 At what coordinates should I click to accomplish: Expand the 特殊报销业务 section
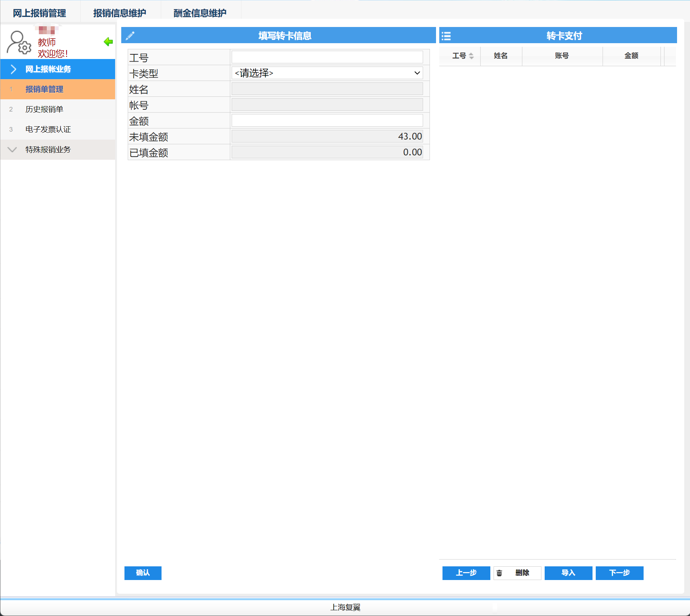click(13, 149)
